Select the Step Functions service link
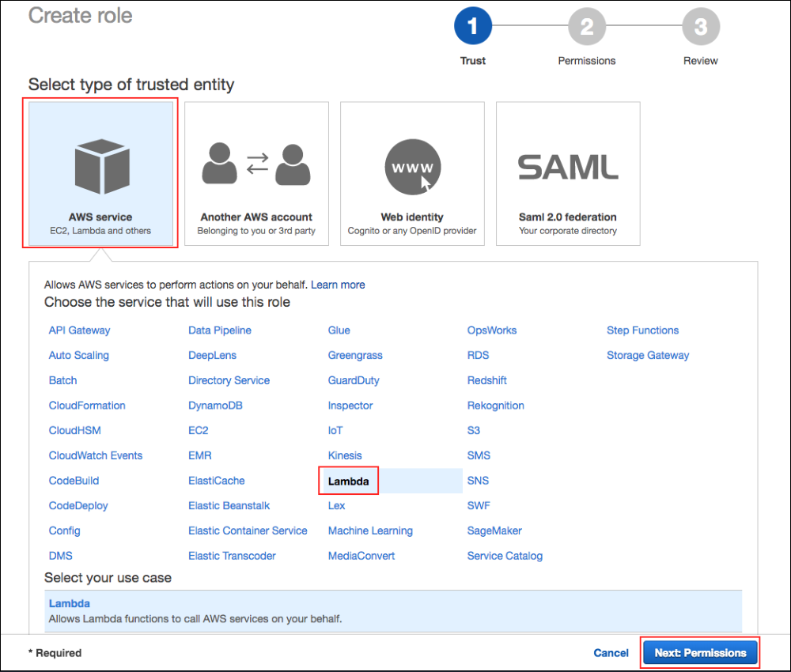The width and height of the screenshot is (791, 672). [643, 330]
